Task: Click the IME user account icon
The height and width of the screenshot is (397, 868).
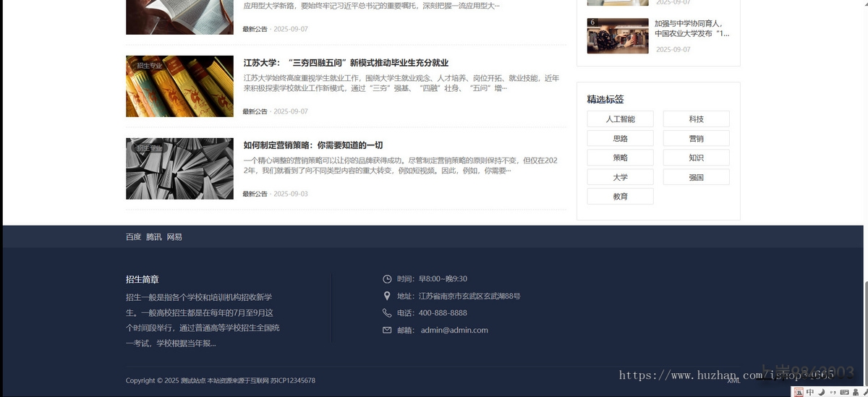Action: [854, 392]
